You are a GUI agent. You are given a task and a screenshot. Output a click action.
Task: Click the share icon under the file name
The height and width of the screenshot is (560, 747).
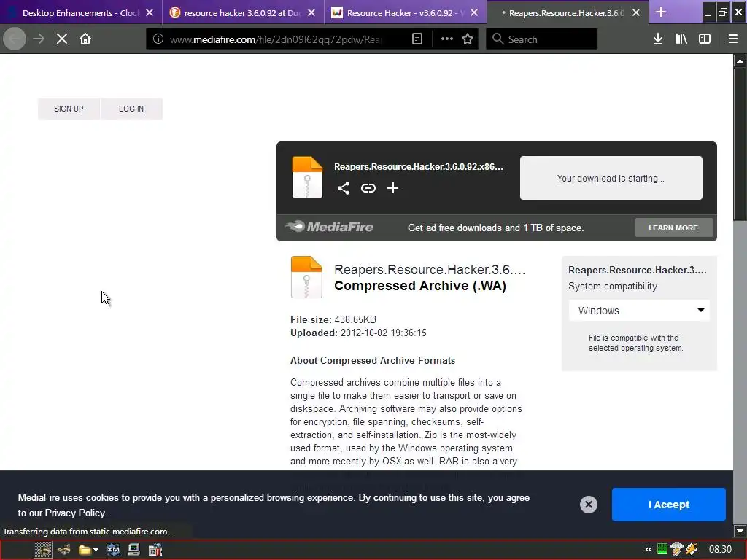pos(344,188)
